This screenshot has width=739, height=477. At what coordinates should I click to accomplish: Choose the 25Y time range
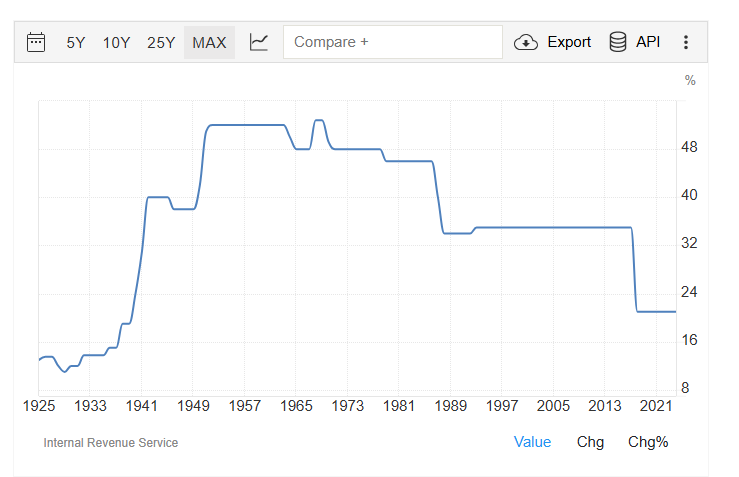coord(161,42)
